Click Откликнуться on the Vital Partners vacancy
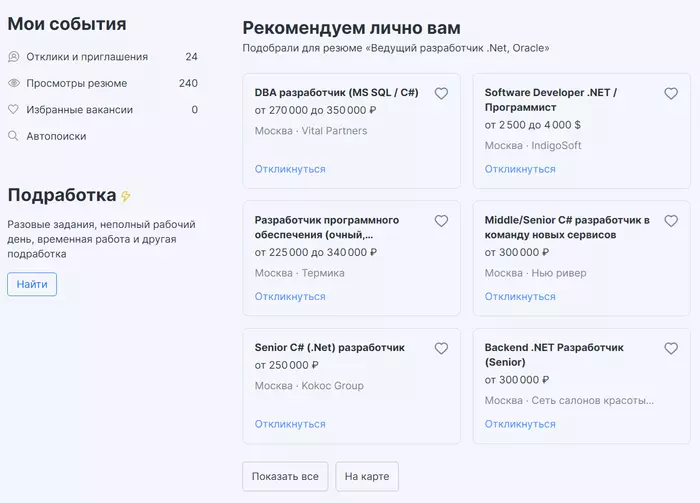700x503 pixels. tap(290, 169)
